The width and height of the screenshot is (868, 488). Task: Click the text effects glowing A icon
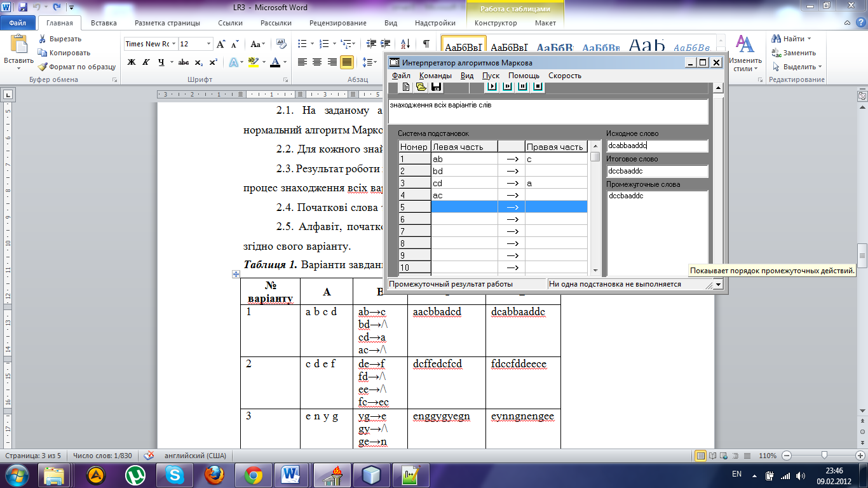[233, 62]
